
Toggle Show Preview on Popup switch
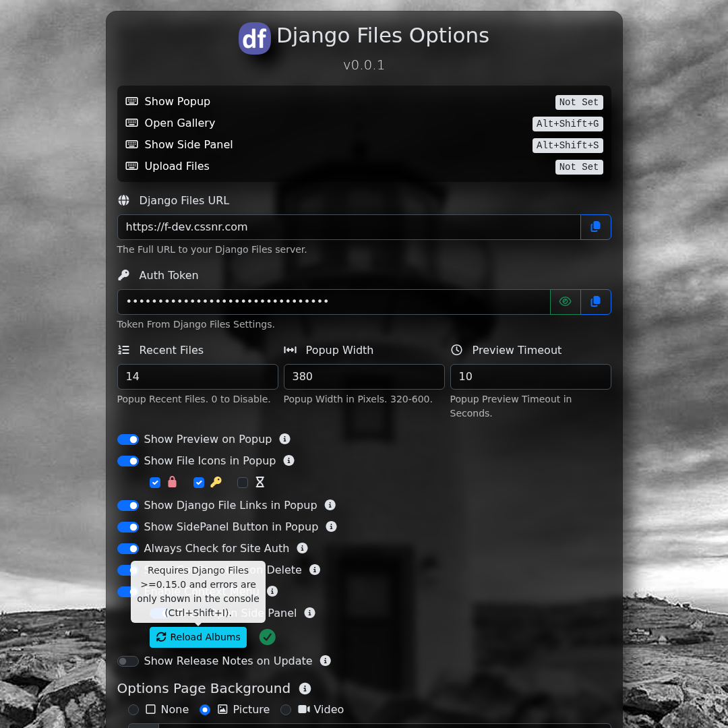(x=128, y=439)
